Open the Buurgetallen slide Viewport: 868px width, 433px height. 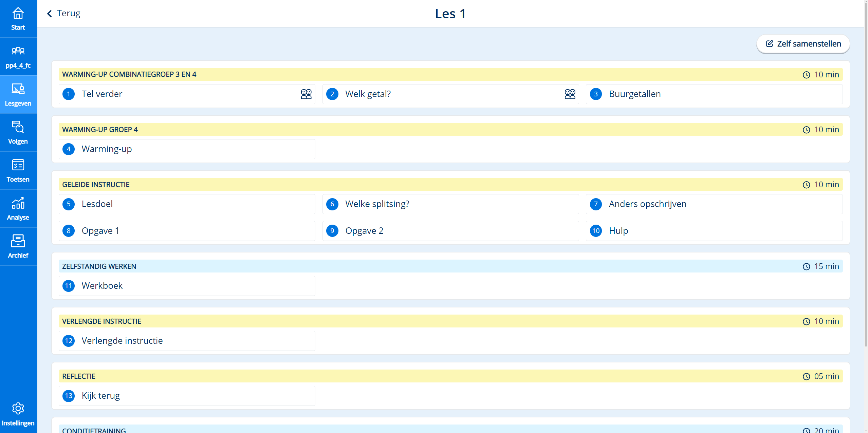714,94
